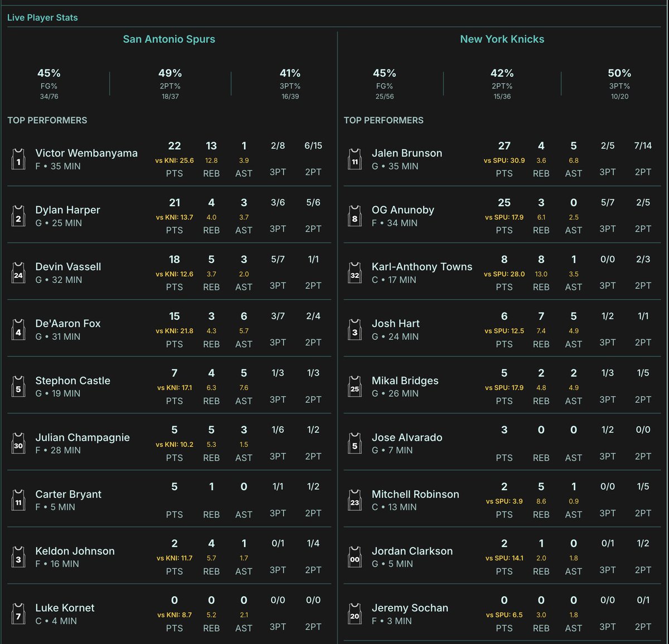Click Jordan Clarkson's number 00 jersey icon
Image resolution: width=669 pixels, height=644 pixels.
point(355,557)
